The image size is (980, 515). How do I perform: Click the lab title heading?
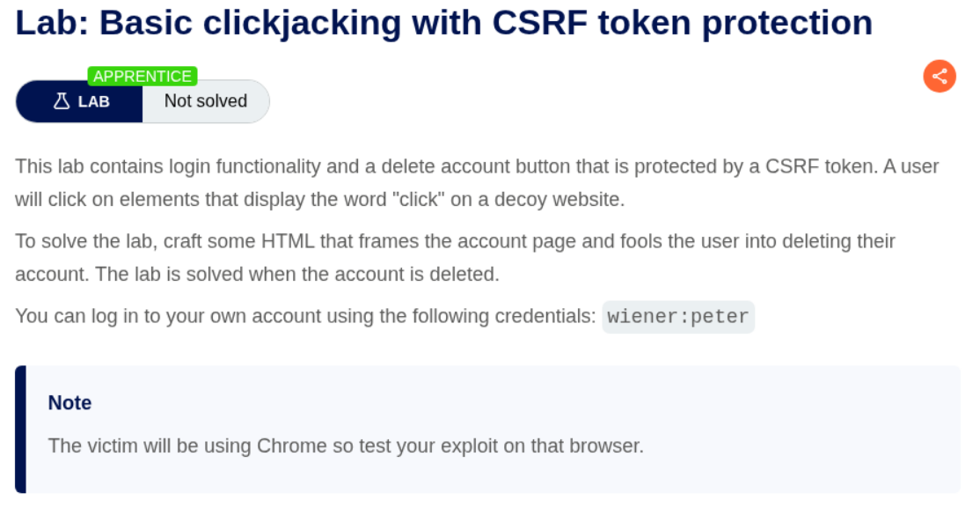pos(443,23)
